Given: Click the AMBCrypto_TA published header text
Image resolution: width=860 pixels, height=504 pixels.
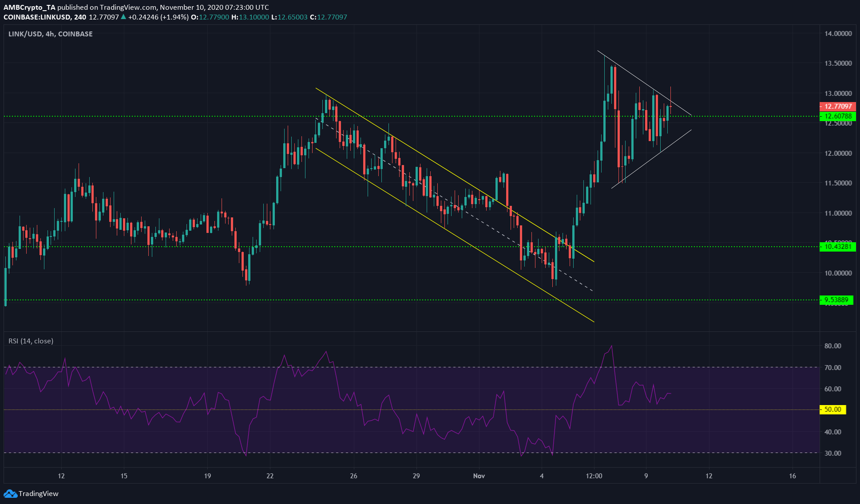Looking at the screenshot, I should click(x=136, y=7).
